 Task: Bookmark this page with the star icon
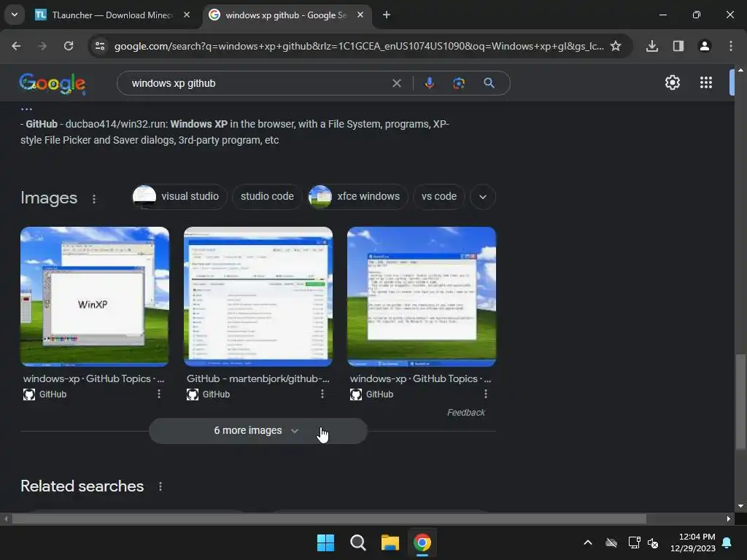pyautogui.click(x=616, y=46)
